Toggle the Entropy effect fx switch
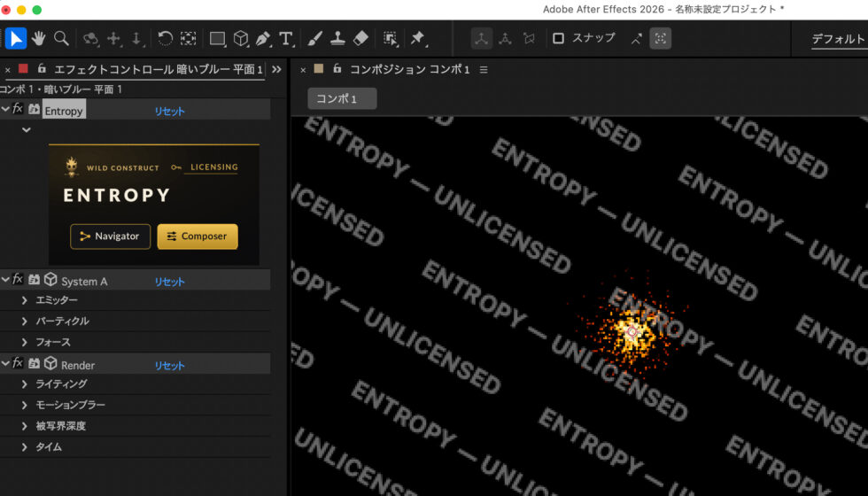The height and width of the screenshot is (496, 868). pyautogui.click(x=18, y=109)
